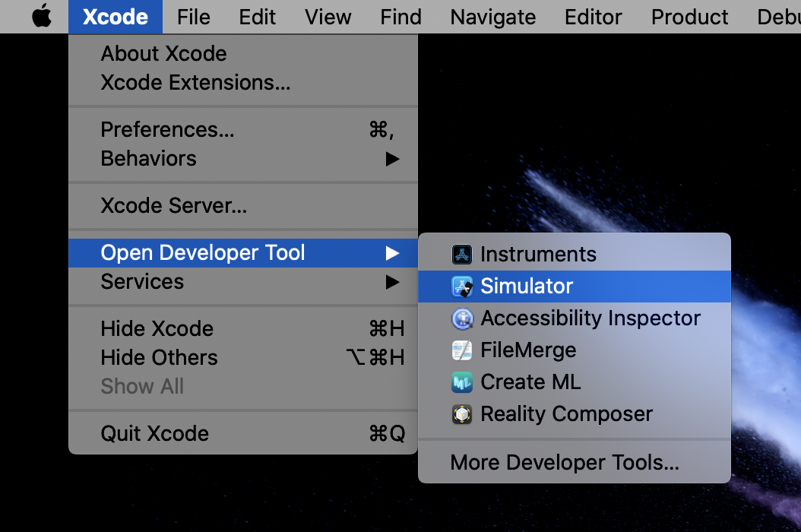The width and height of the screenshot is (801, 532).
Task: Click the Create ML icon
Action: [462, 382]
